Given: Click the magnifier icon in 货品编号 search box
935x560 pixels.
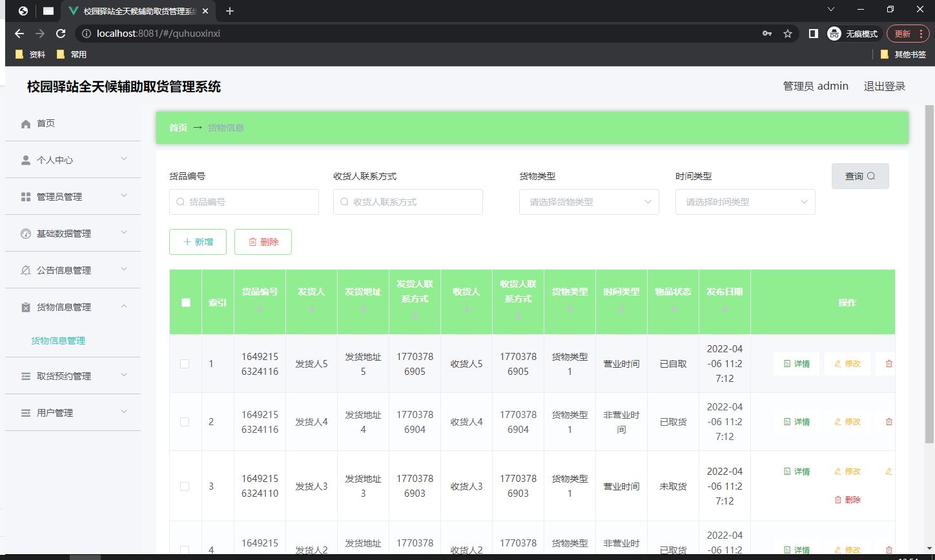Looking at the screenshot, I should (x=181, y=202).
